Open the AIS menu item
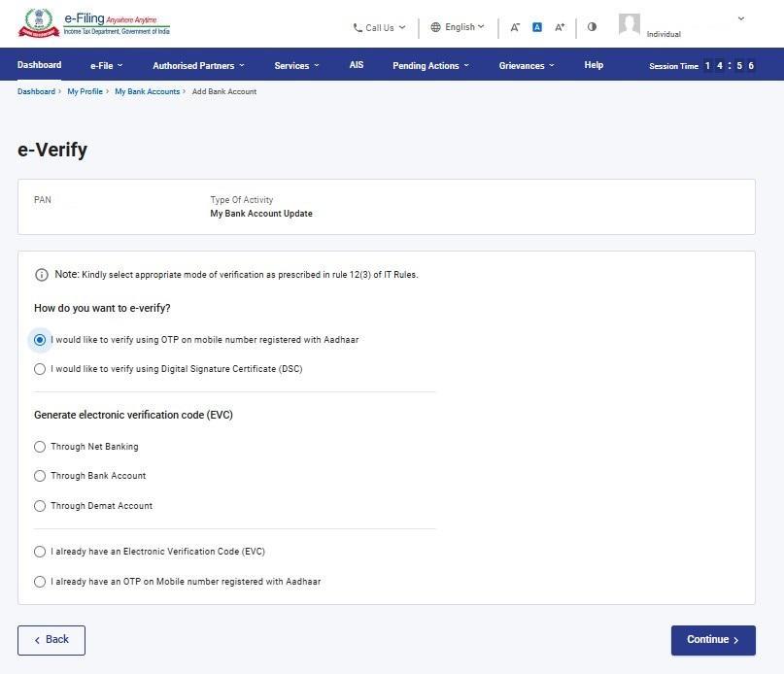The image size is (784, 674). 357,65
